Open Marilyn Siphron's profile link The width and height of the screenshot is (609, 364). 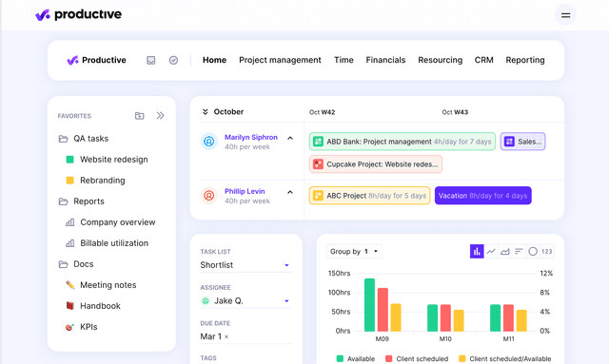(251, 138)
